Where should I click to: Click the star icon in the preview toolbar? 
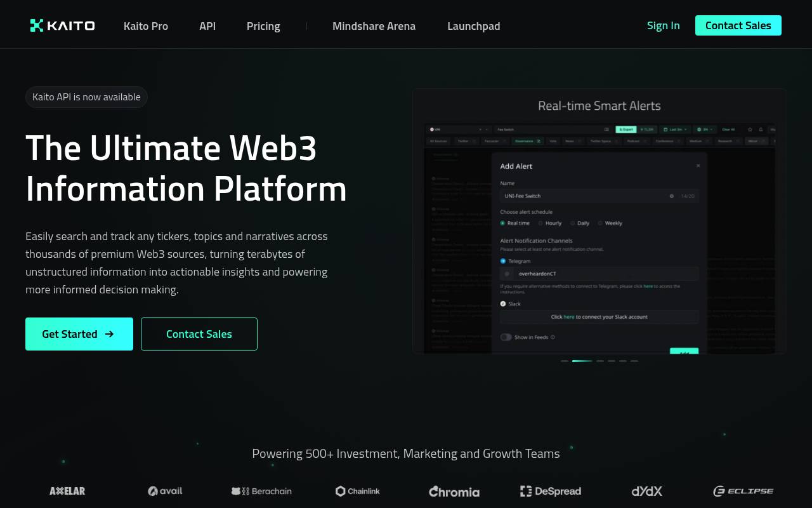point(750,130)
